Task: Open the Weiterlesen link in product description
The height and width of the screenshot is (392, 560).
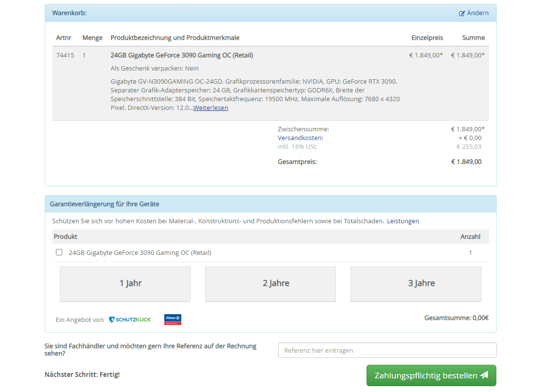Action: click(210, 107)
